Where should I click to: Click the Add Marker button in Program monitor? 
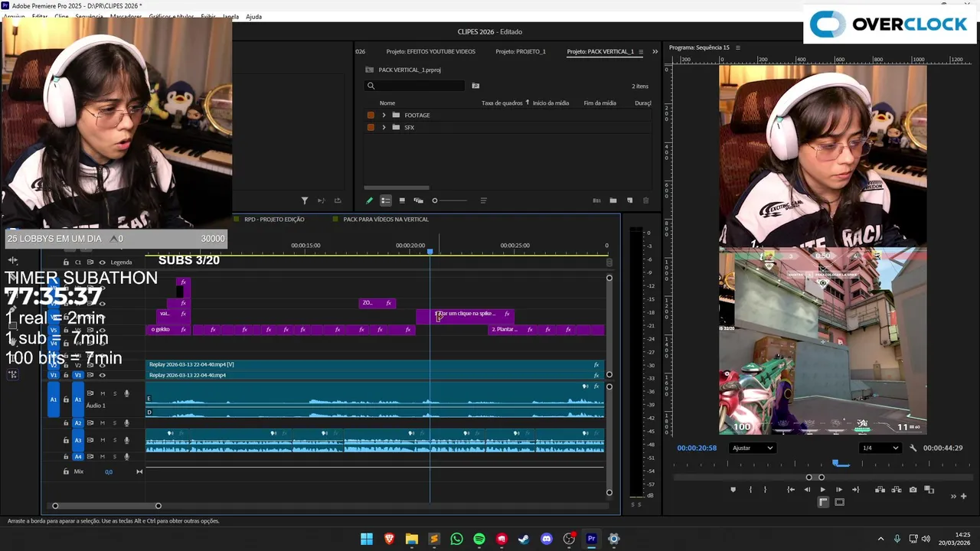733,490
